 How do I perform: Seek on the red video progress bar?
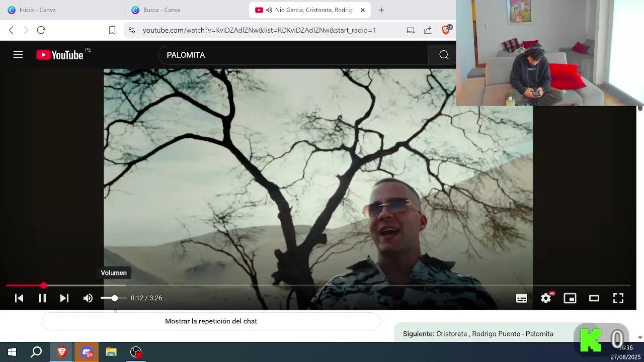pos(318,286)
